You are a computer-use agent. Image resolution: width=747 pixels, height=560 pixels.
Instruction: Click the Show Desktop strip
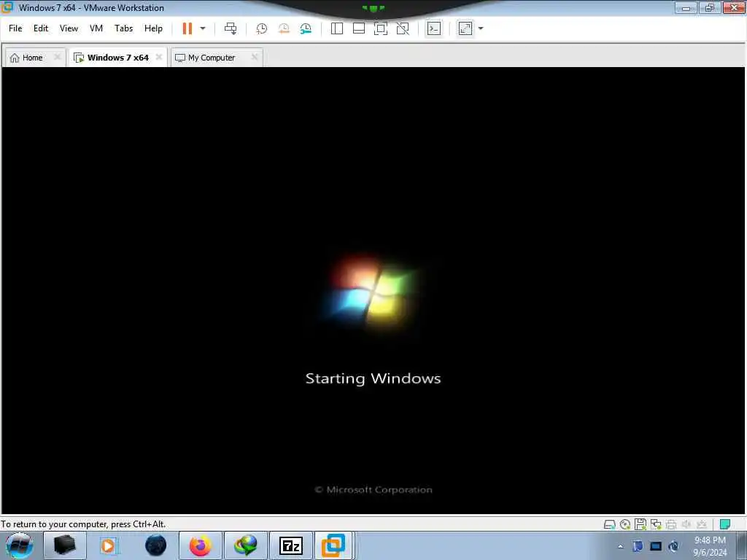pyautogui.click(x=743, y=545)
